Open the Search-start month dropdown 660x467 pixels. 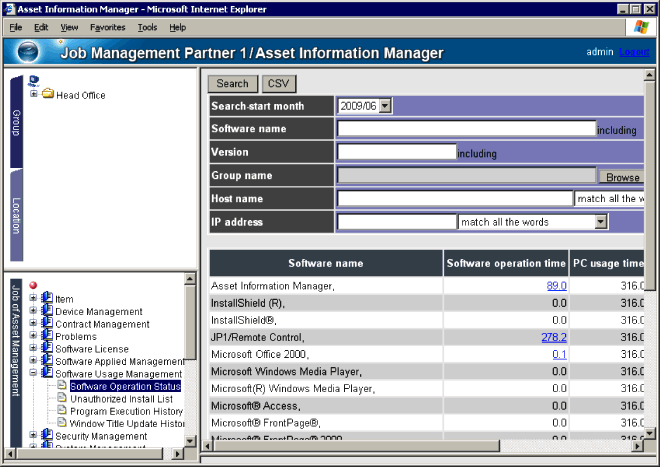pos(386,106)
